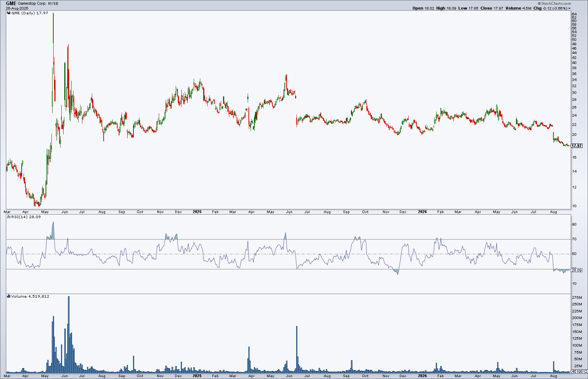Click the Volume bar-chart legend icon
The height and width of the screenshot is (379, 588).
(x=9, y=296)
